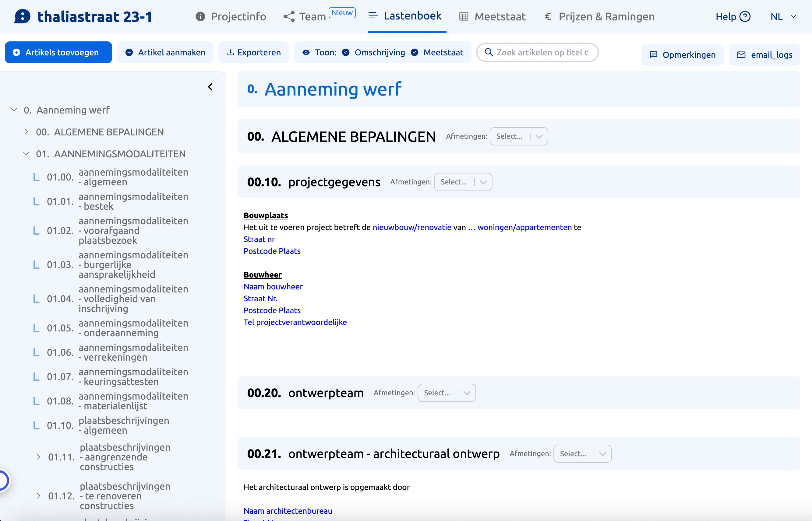Open the Prijzen & Ramingen tab
Viewport: 812px width, 521px height.
coord(599,16)
